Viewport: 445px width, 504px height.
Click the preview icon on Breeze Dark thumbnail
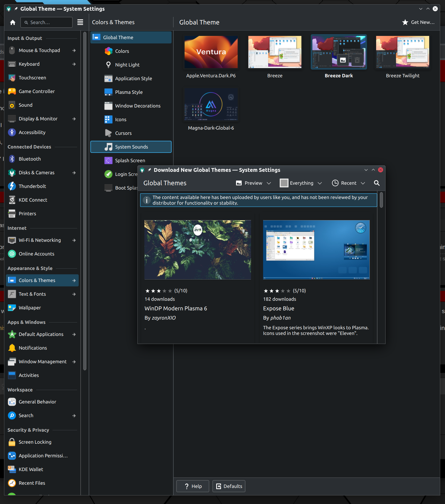[x=343, y=60]
